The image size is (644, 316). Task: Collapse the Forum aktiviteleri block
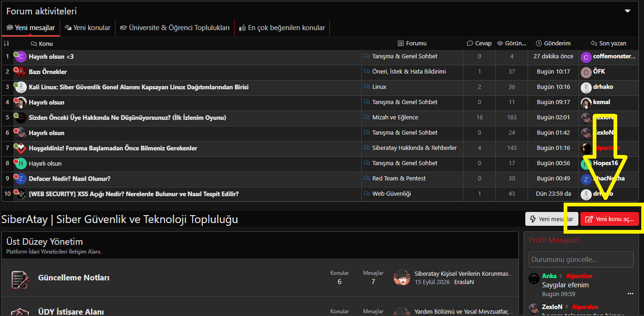(627, 11)
